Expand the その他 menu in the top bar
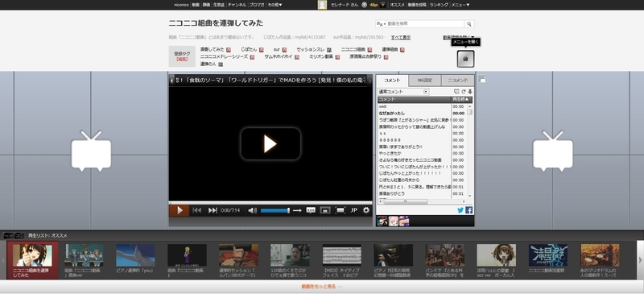Viewport: 644px width, 294px height. (275, 5)
